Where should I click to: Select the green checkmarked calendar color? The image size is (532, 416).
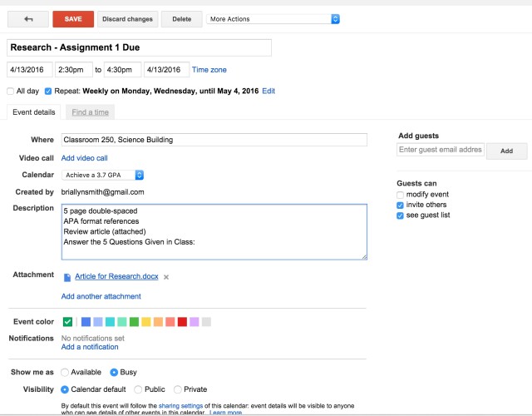pyautogui.click(x=67, y=322)
